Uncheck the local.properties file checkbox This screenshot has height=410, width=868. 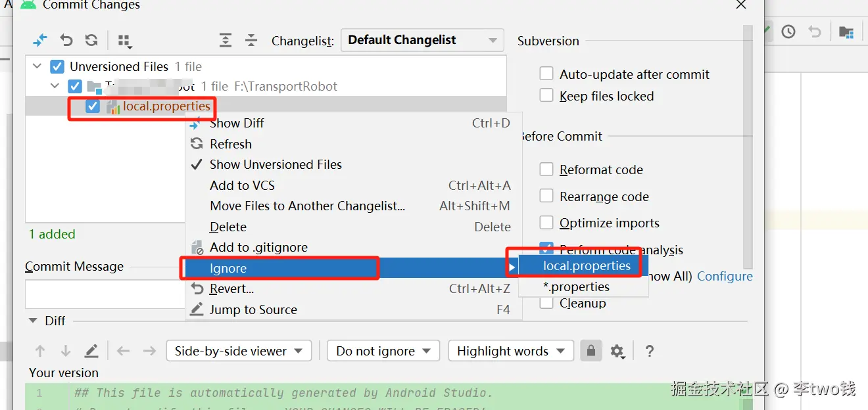click(x=93, y=106)
